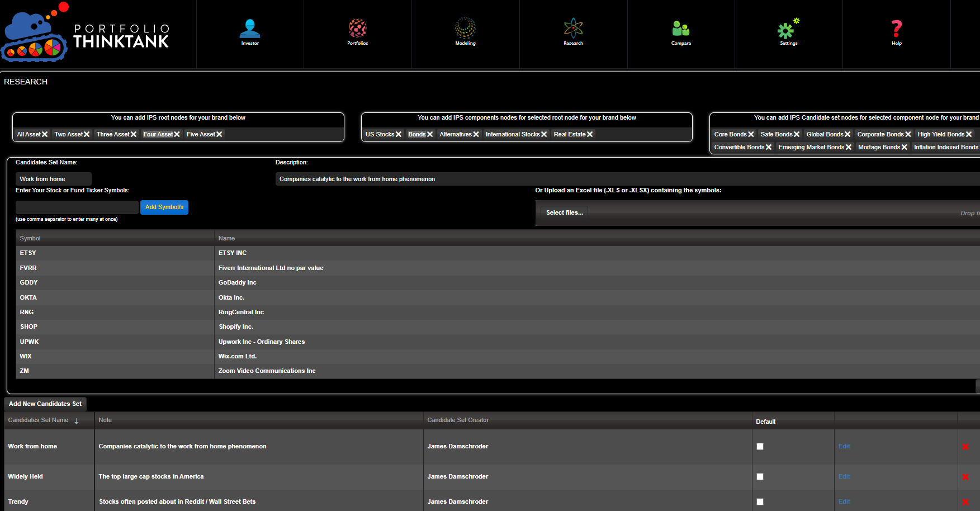Select the GDDY symbol cell
Image resolution: width=980 pixels, height=511 pixels.
coord(115,282)
